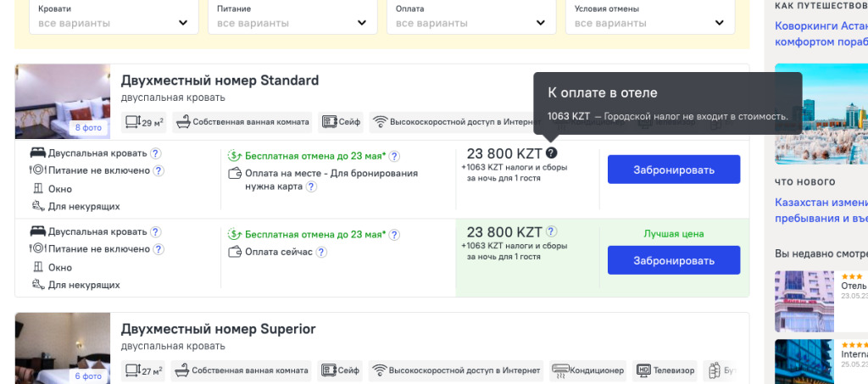Open Standard room photo gallery thumbnail
The height and width of the screenshot is (384, 868).
63,102
